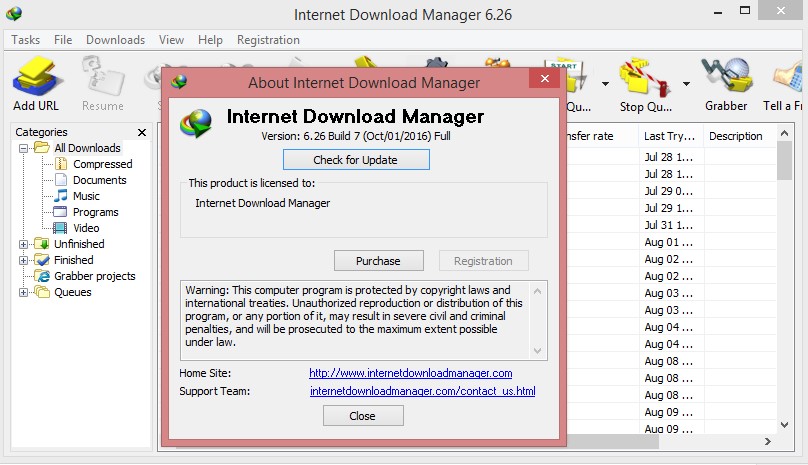The image size is (808, 465).
Task: Click the Grabber projects icon
Action: pos(42,276)
